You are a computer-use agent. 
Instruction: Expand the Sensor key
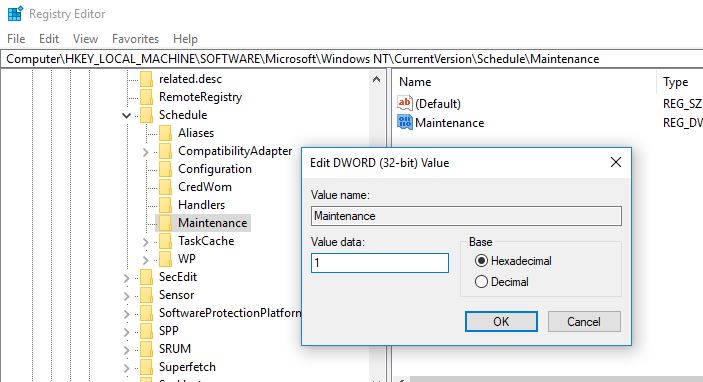(126, 296)
